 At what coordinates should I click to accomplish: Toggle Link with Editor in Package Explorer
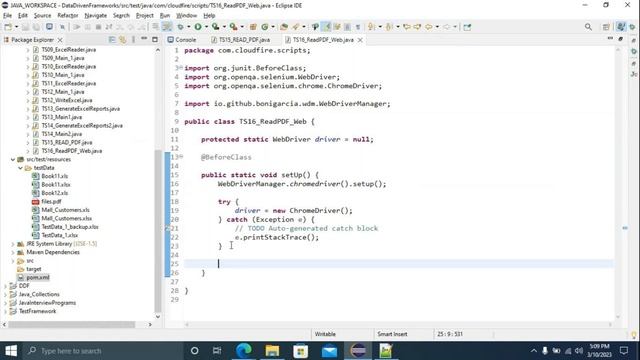tap(122, 40)
